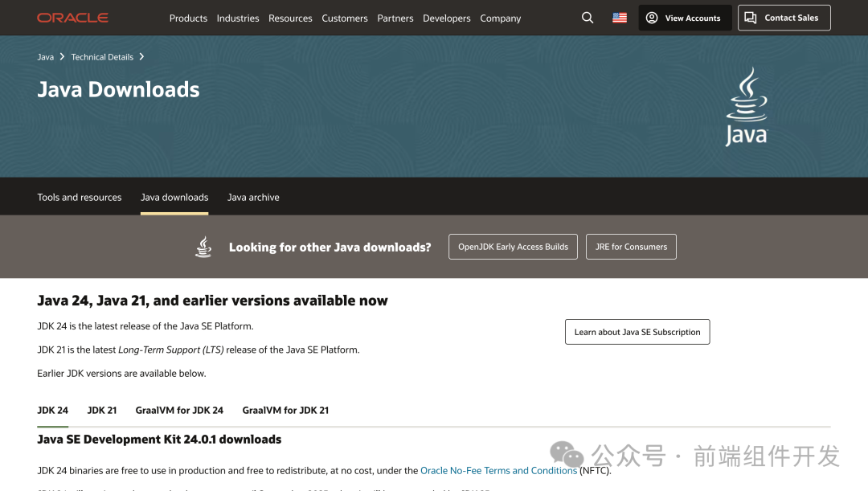Viewport: 868px width, 491px height.
Task: Click the Java Downloads page heading
Action: click(x=118, y=90)
